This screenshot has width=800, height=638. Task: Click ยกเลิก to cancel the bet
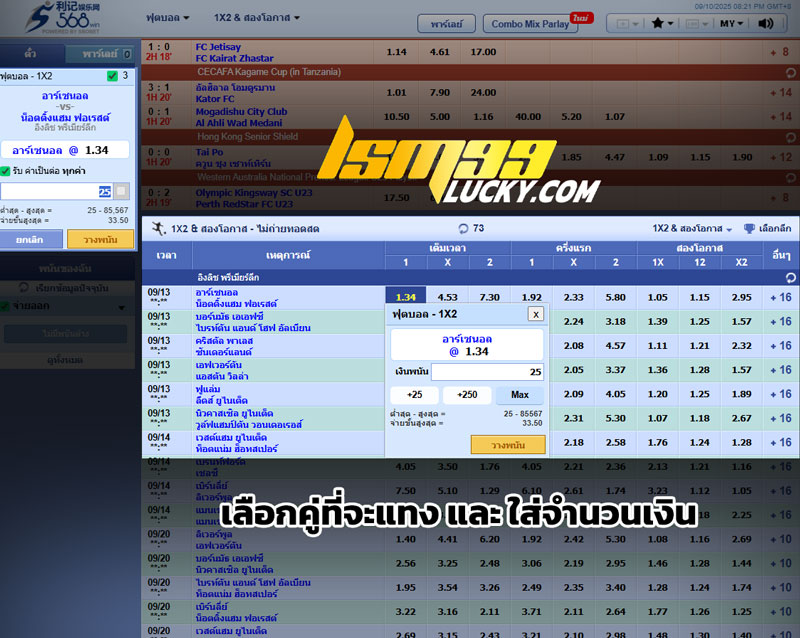tap(31, 239)
